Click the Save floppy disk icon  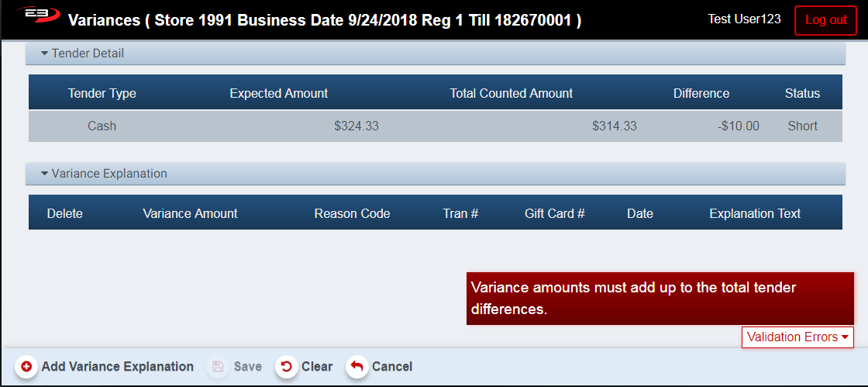[218, 367]
